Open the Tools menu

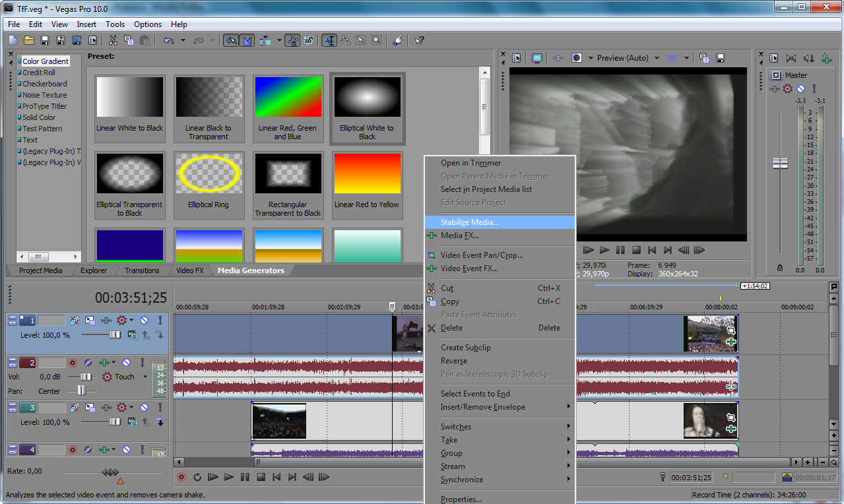(115, 24)
